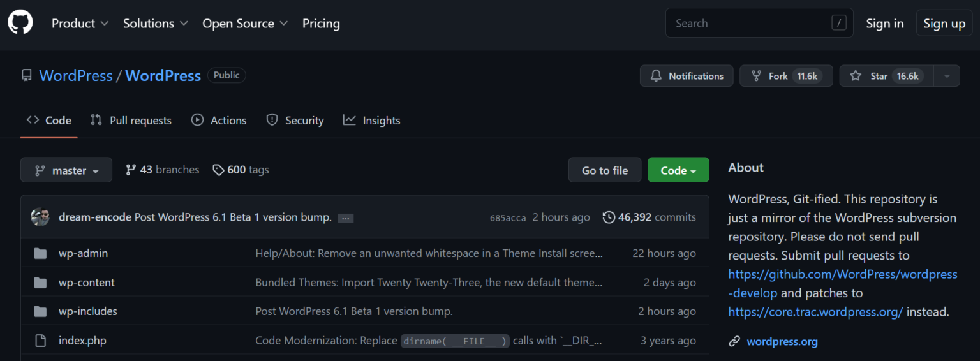This screenshot has width=980, height=361.
Task: Open the Help/About whitespace commit message
Action: pyautogui.click(x=429, y=253)
